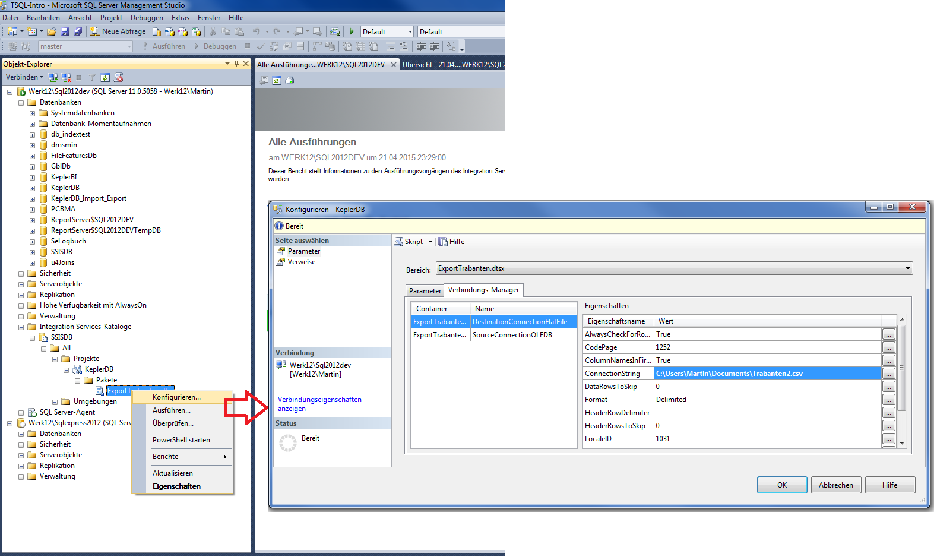Click the ellipsis button for ConnectionString

point(888,374)
